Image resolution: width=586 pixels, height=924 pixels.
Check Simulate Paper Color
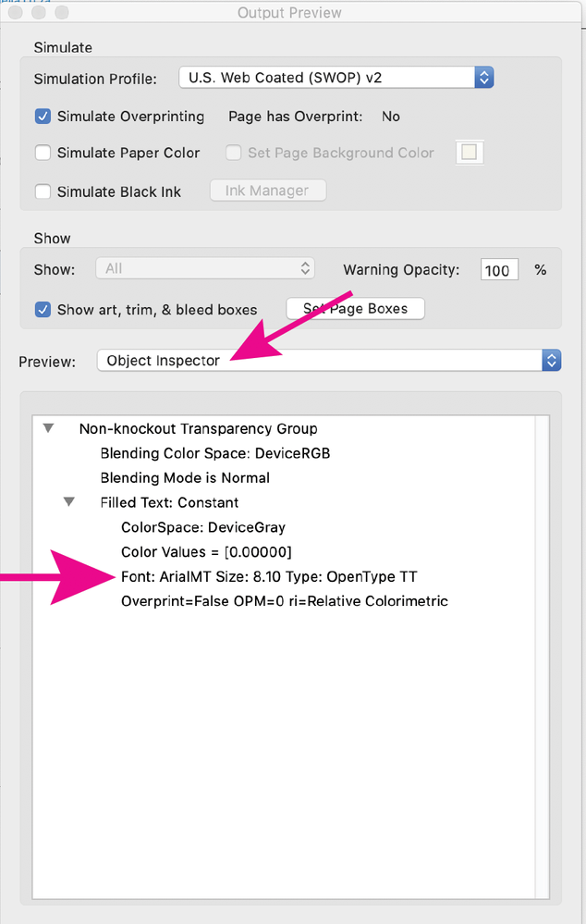point(43,153)
